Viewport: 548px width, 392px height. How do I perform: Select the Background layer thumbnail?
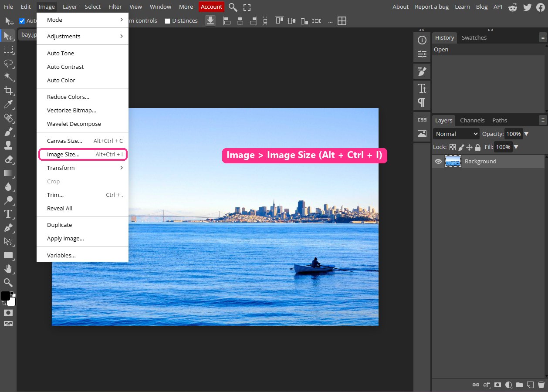[x=453, y=162]
